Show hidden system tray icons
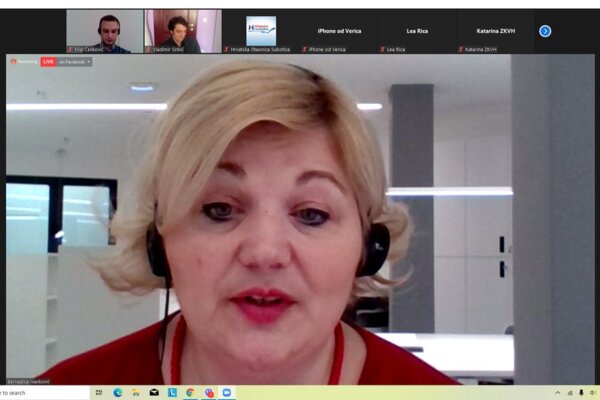 (x=557, y=393)
